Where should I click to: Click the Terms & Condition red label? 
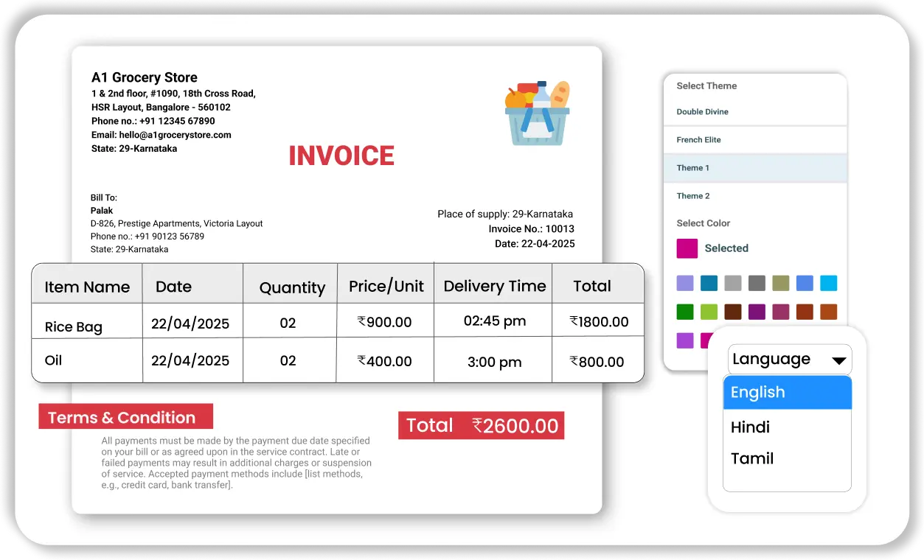click(x=125, y=417)
